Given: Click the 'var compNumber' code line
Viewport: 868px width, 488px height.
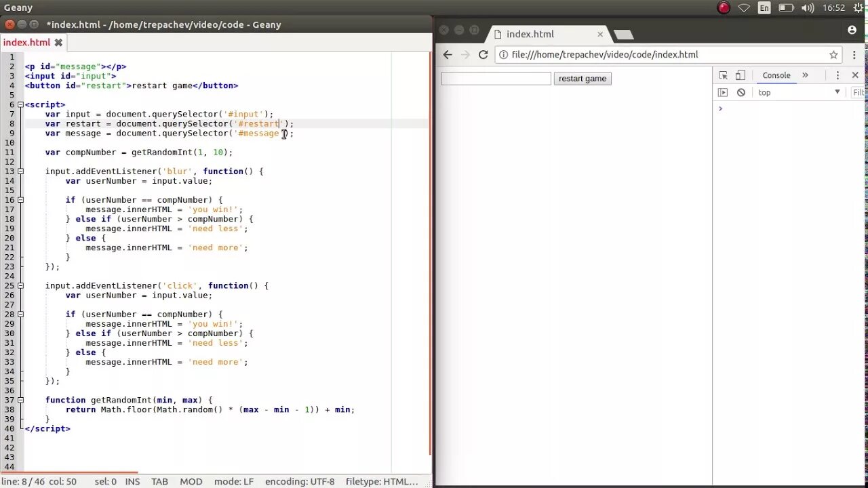Looking at the screenshot, I should [139, 152].
